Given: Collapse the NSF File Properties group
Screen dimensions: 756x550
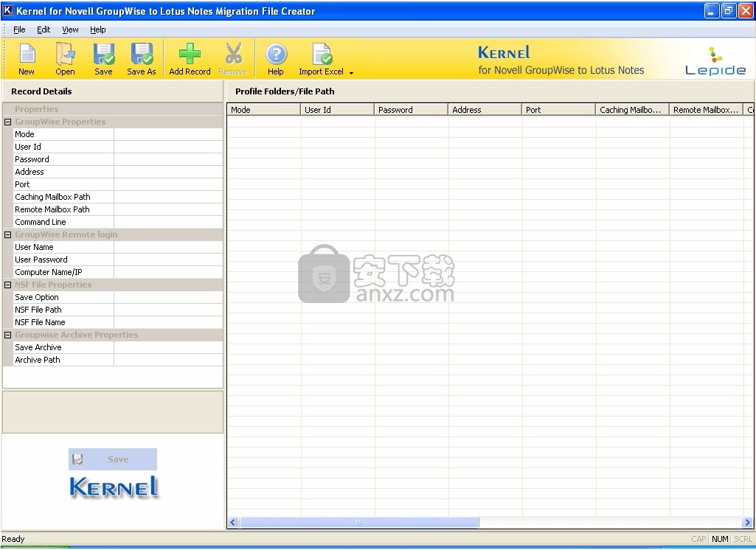Looking at the screenshot, I should 7,285.
